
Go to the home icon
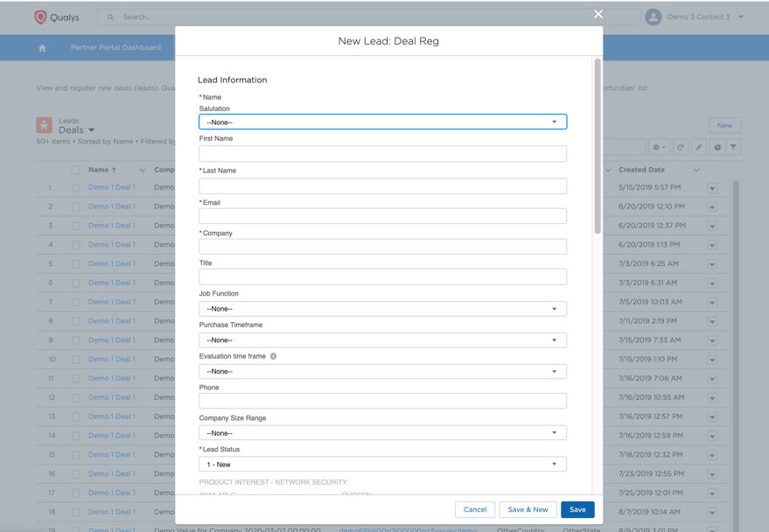click(x=42, y=48)
